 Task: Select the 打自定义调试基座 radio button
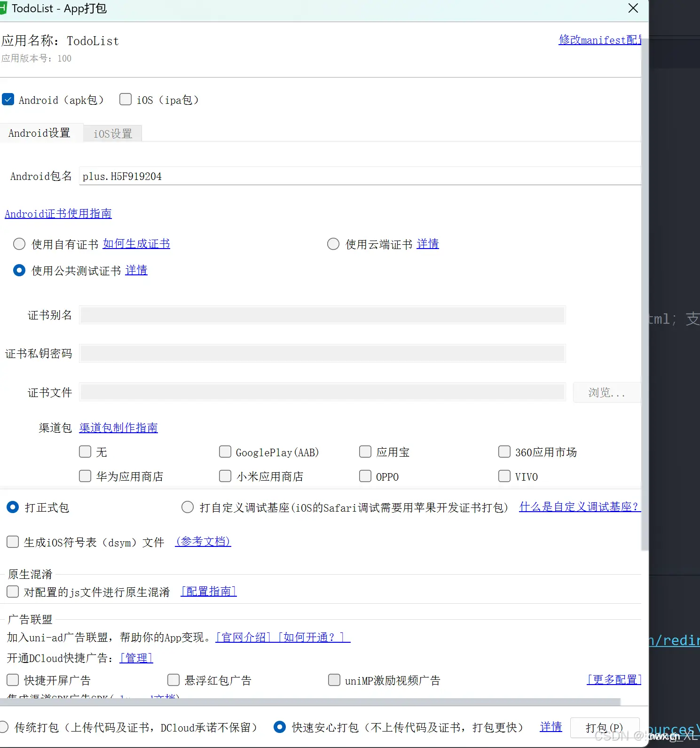point(188,507)
